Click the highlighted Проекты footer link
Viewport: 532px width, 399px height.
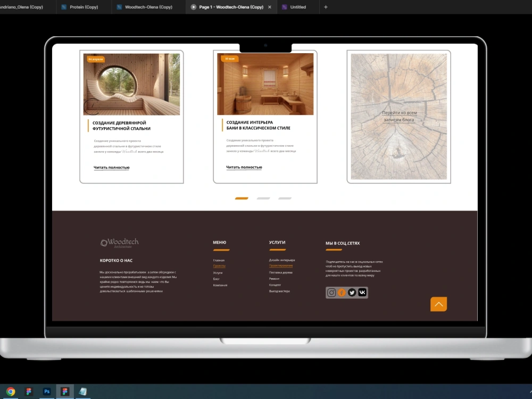pos(219,266)
